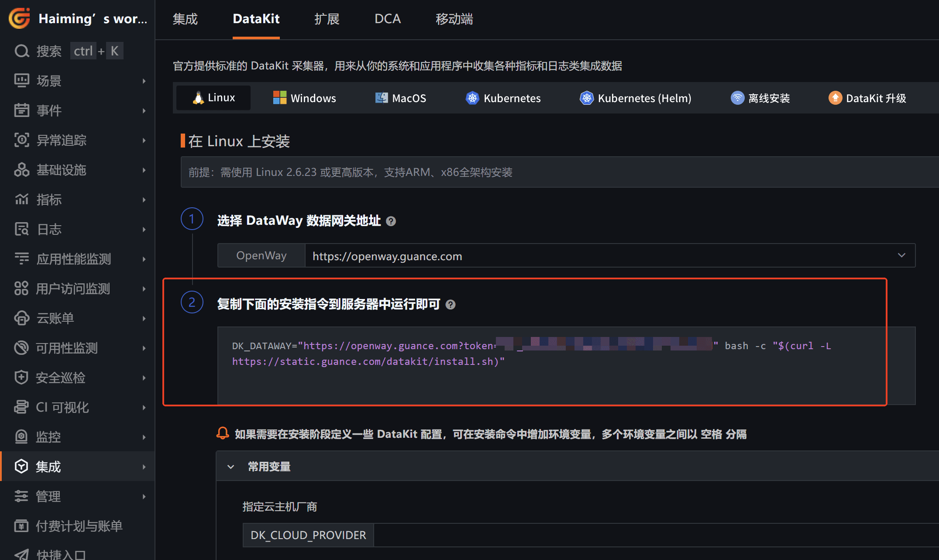Click the DK_CLOUD_PROVIDER value field
This screenshot has height=560, width=939.
(x=656, y=535)
